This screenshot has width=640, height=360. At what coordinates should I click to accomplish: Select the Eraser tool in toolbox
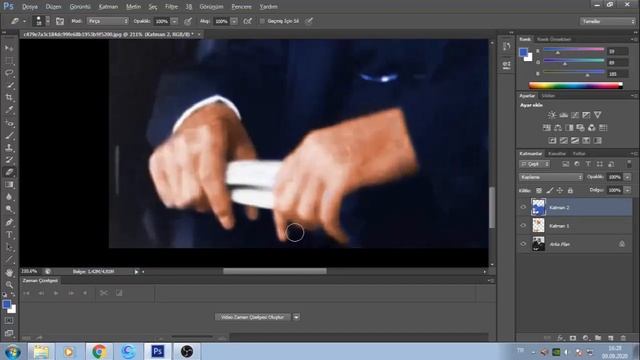(9, 172)
